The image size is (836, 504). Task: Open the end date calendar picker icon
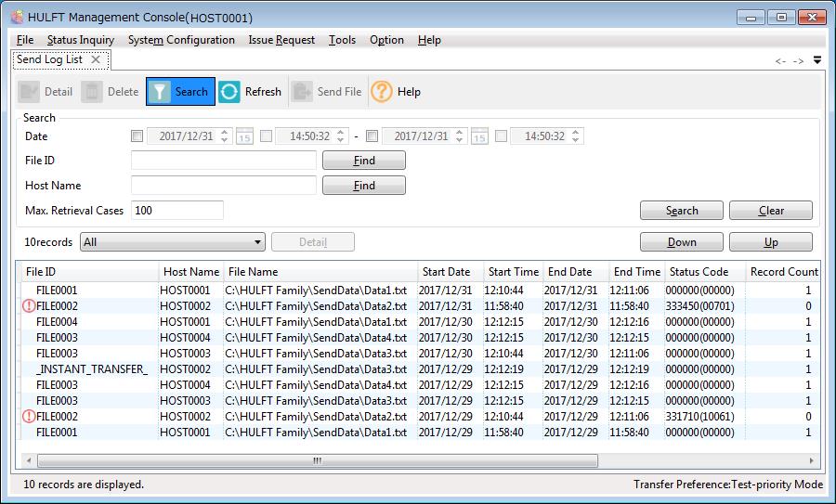[479, 136]
